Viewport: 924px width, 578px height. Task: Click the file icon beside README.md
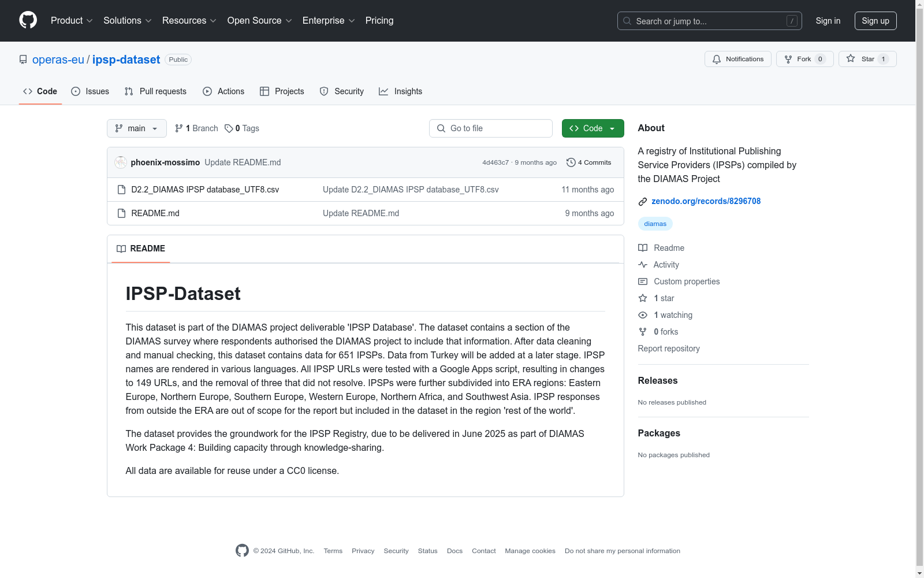pos(121,213)
